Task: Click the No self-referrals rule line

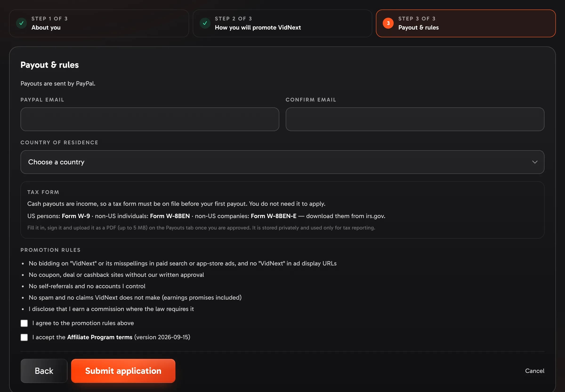Action: (x=87, y=286)
